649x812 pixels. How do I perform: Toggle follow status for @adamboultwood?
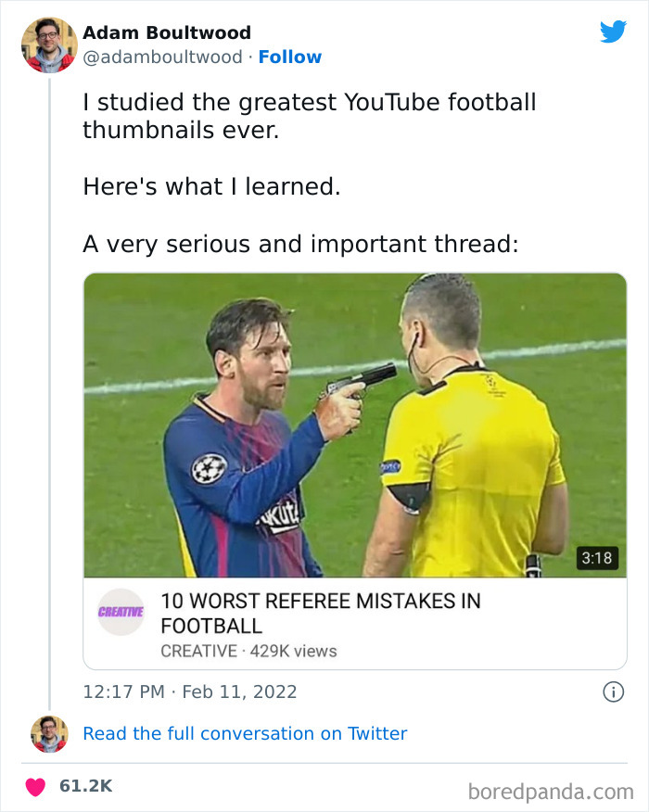pos(291,57)
